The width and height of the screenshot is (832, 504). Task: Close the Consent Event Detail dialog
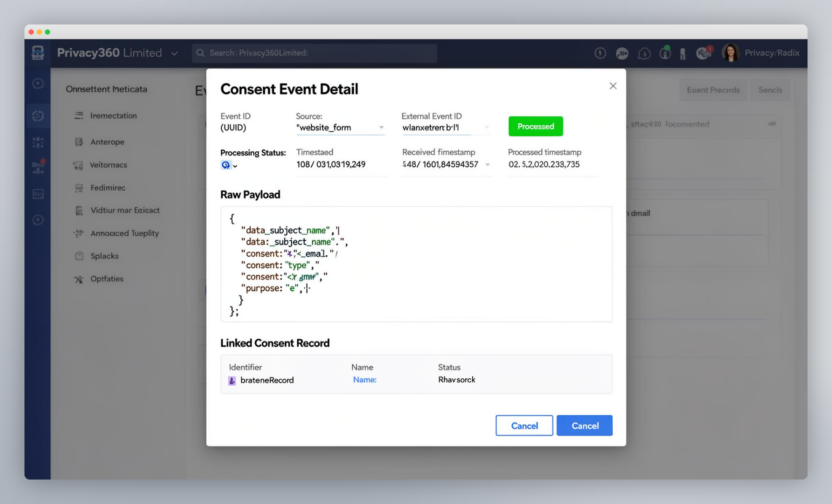pyautogui.click(x=613, y=86)
